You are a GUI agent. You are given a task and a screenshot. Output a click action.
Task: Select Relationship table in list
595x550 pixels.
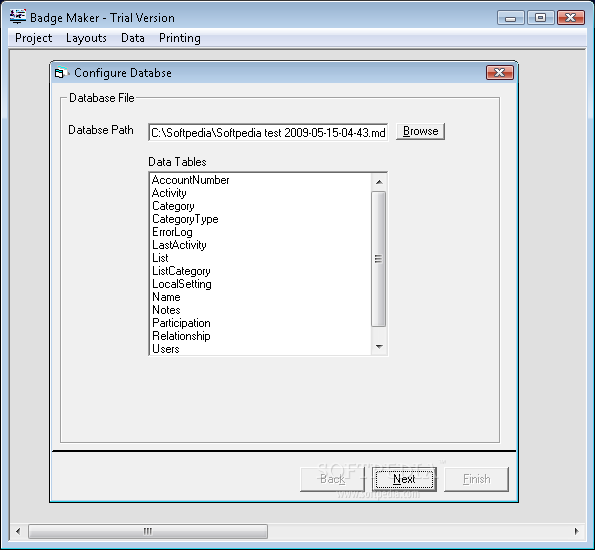[260, 336]
